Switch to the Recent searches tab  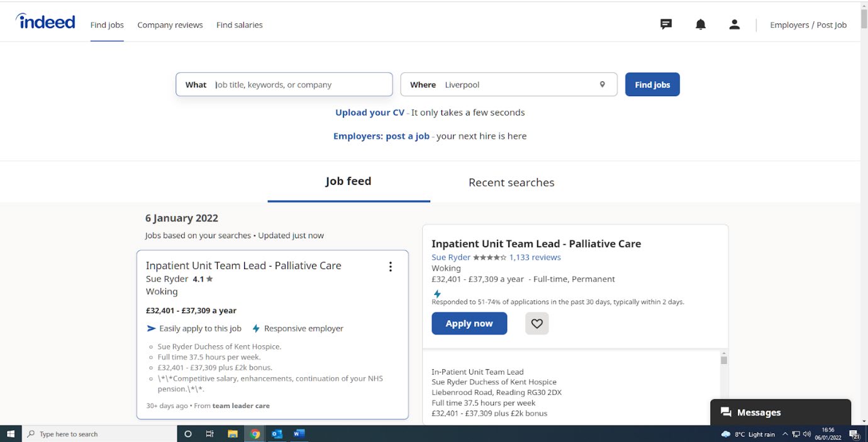point(511,182)
